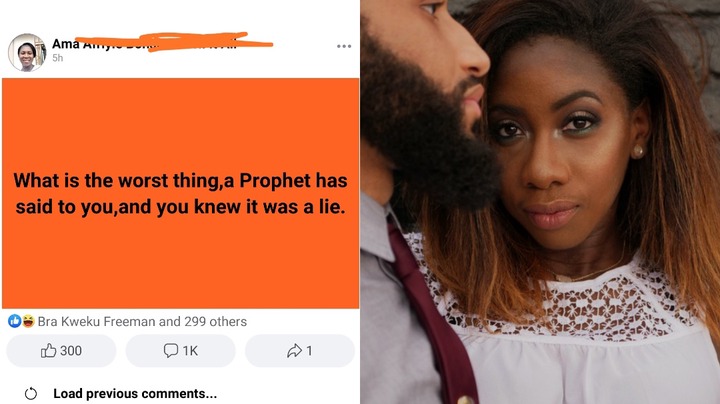Click the 300 likes count

coord(71,351)
